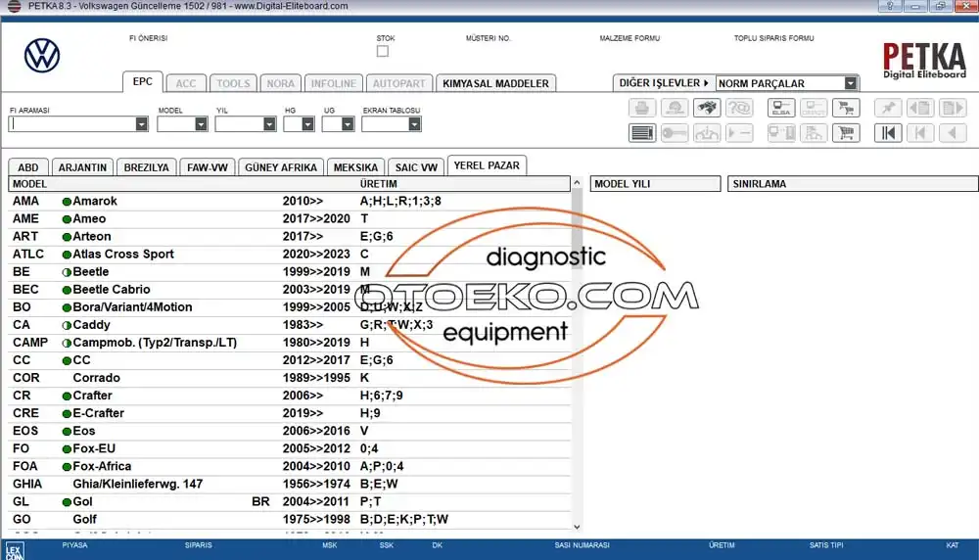The image size is (979, 560).
Task: Switch to the BREZILYA market tab
Action: coord(146,167)
